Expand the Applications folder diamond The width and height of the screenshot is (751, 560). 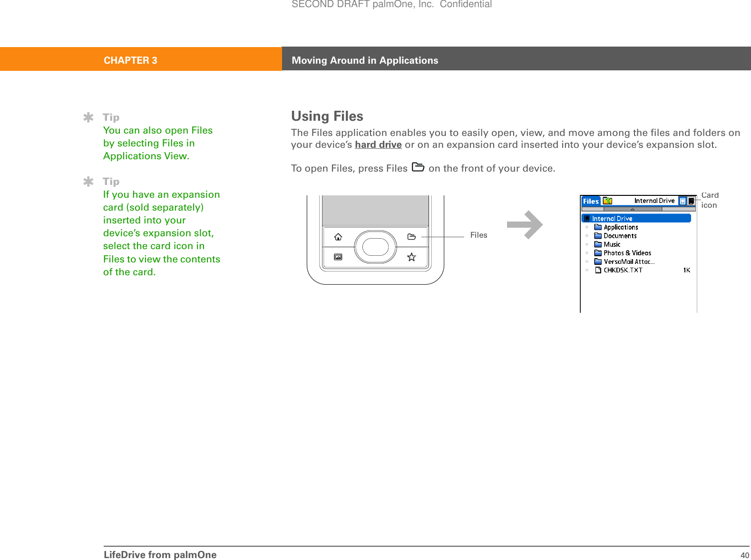587,227
